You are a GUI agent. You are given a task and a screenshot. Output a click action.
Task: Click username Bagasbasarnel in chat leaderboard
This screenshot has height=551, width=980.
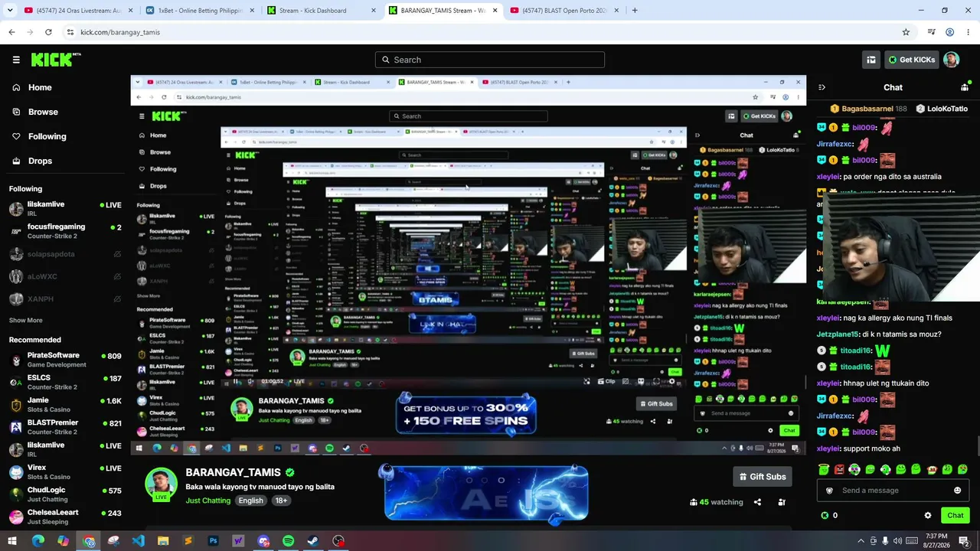867,109
